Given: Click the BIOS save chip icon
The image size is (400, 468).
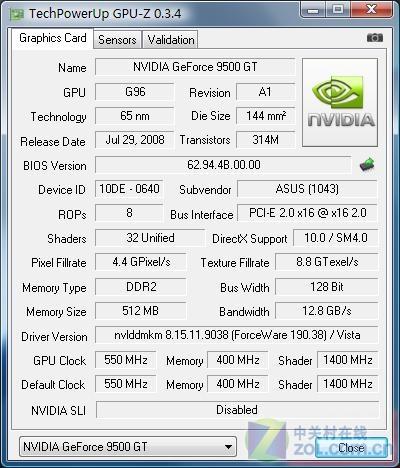Looking at the screenshot, I should point(367,164).
